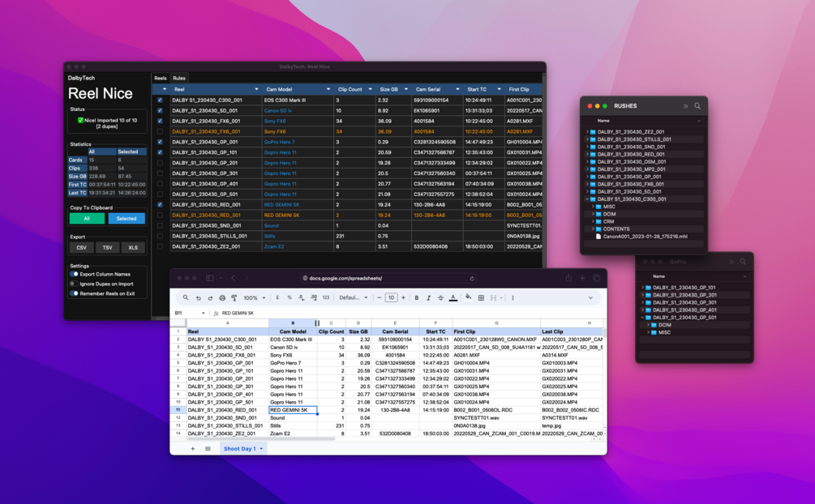
Task: Uncheck the DALBY_S1_230430_5D_001 reel checkbox
Action: tap(160, 111)
